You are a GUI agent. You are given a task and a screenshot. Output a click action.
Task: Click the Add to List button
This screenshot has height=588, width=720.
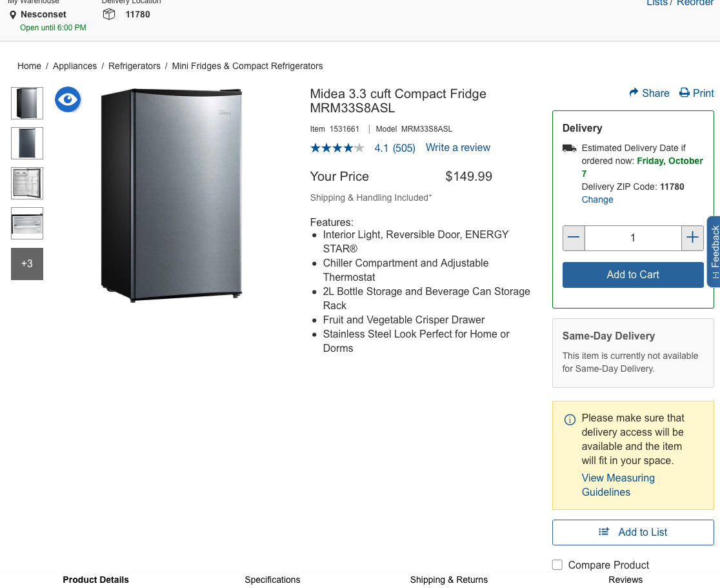[x=633, y=532]
